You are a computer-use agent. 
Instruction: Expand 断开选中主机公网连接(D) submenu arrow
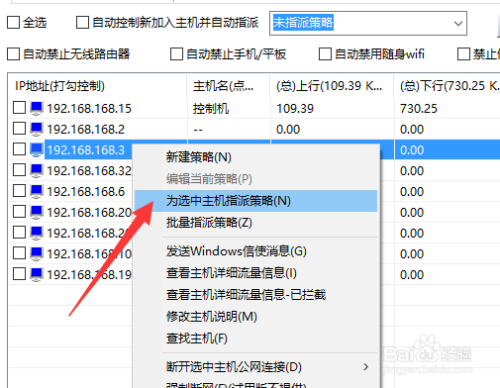coord(366,367)
